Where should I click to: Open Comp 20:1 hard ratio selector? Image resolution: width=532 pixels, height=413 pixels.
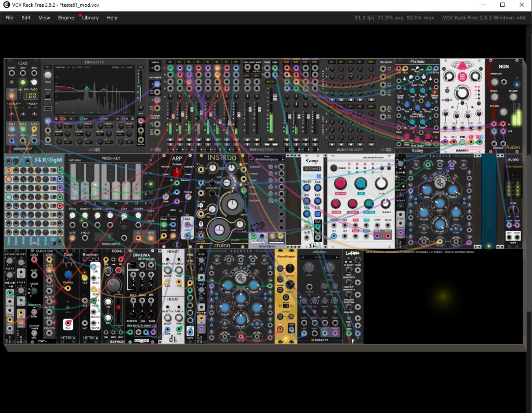pyautogui.click(x=312, y=169)
